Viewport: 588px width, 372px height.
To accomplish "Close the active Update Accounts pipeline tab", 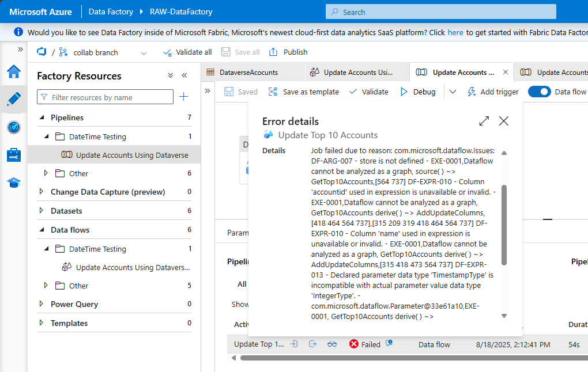I will pos(506,72).
